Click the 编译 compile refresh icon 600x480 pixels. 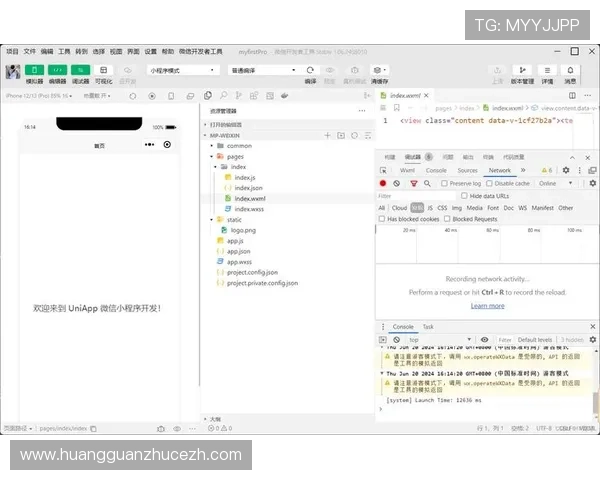tap(310, 70)
